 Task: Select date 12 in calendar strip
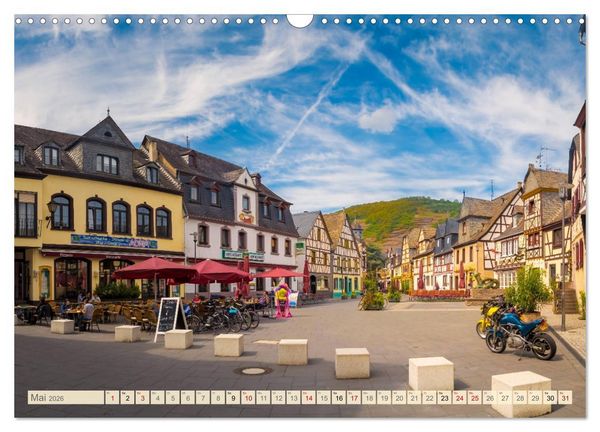pyautogui.click(x=279, y=398)
